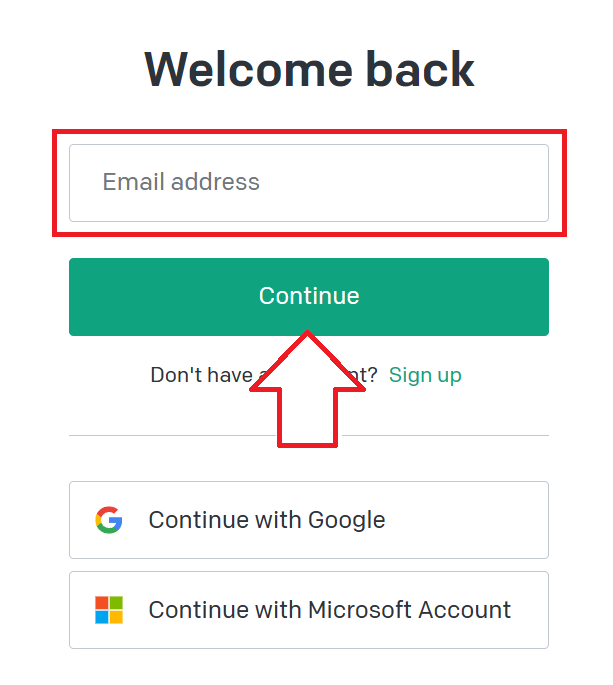This screenshot has height=685, width=613.
Task: Click the red square of Microsoft logo
Action: 102,603
